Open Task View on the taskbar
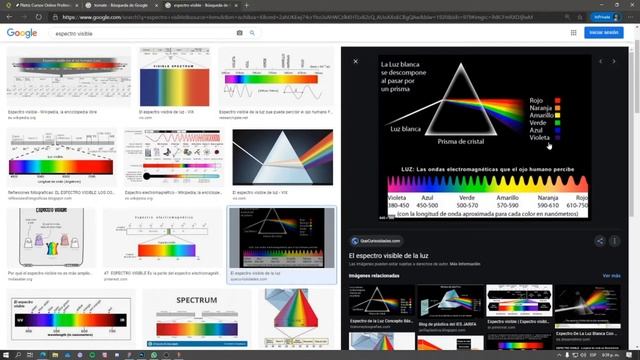Viewport: 640px width, 360px height. click(x=30, y=355)
